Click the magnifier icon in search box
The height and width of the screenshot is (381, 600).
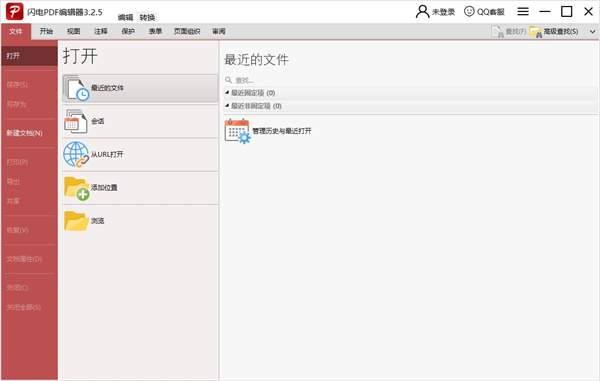click(228, 80)
